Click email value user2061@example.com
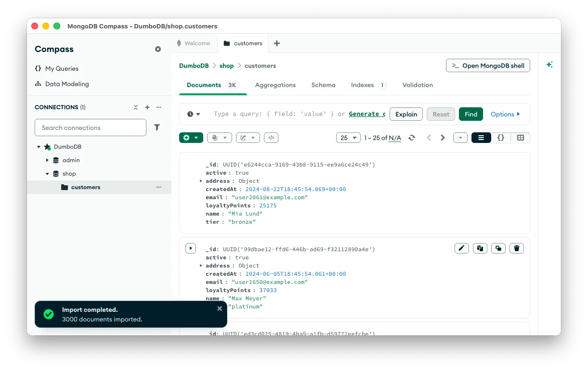The height and width of the screenshot is (371, 588). pos(269,197)
